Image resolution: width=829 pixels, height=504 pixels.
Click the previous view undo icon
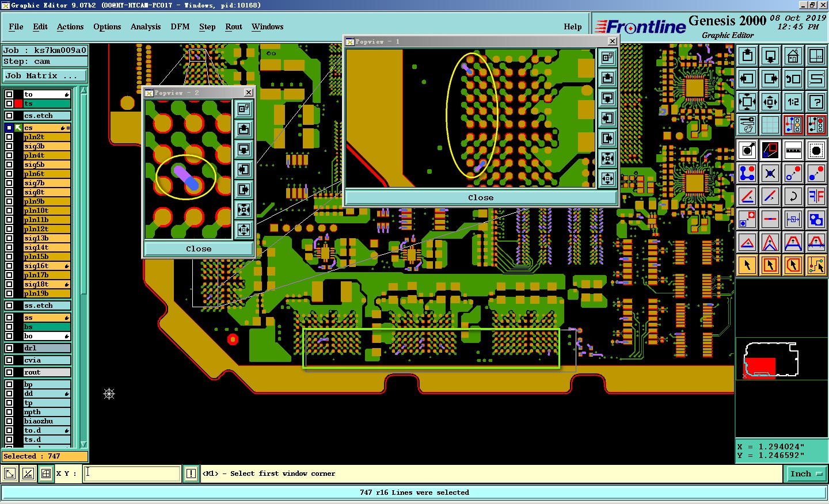793,79
